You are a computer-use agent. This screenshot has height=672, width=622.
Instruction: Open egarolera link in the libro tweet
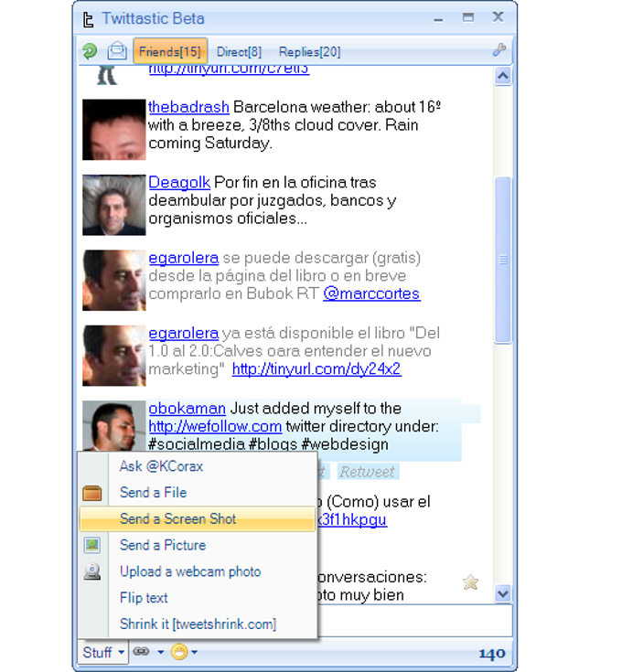click(x=184, y=334)
